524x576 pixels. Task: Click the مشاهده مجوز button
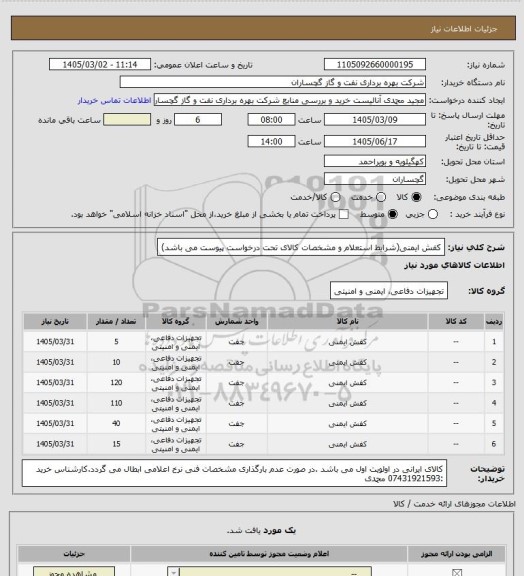point(74,572)
